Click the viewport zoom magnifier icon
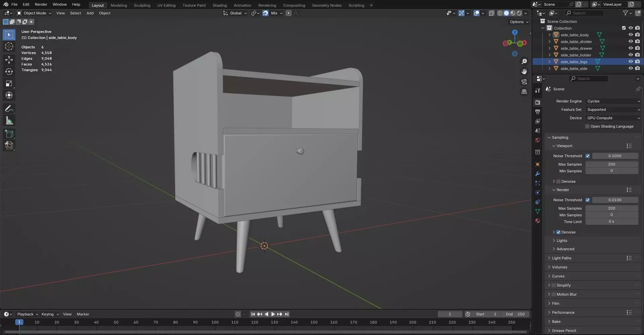Screen dimensions: 644x335 524,61
